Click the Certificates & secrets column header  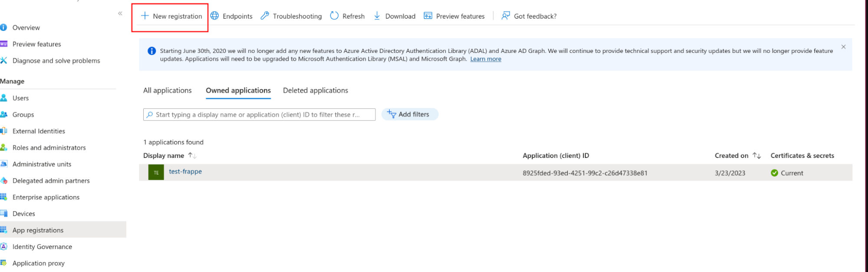[802, 155]
